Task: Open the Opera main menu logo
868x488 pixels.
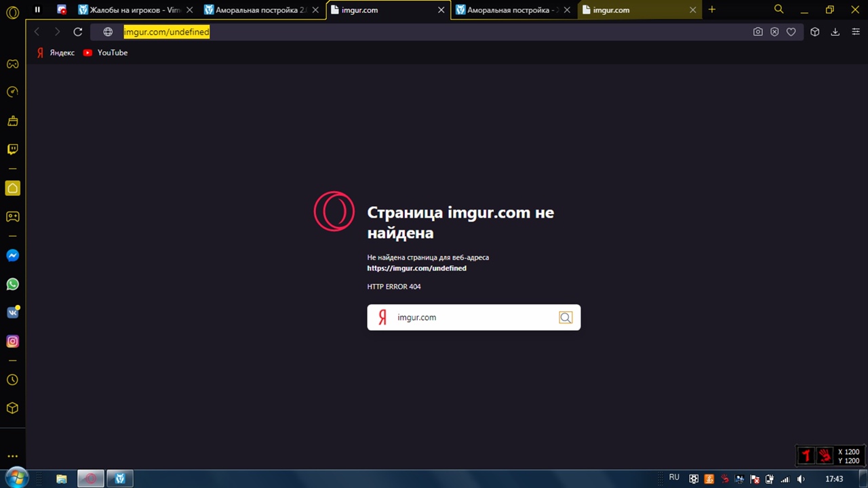Action: (12, 12)
